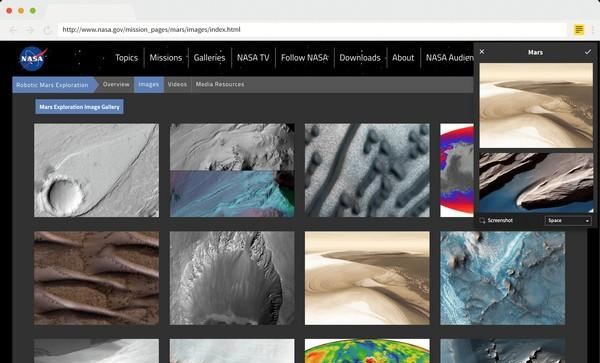Close the Mars panel with the X
The image size is (600, 363).
tap(482, 52)
